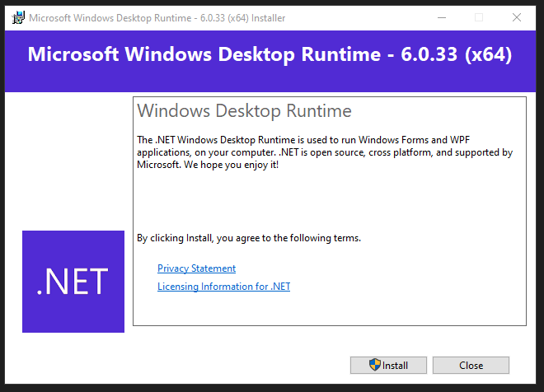Click the 'Windows Desktop Runtime' heading
The image size is (544, 392).
coord(244,111)
